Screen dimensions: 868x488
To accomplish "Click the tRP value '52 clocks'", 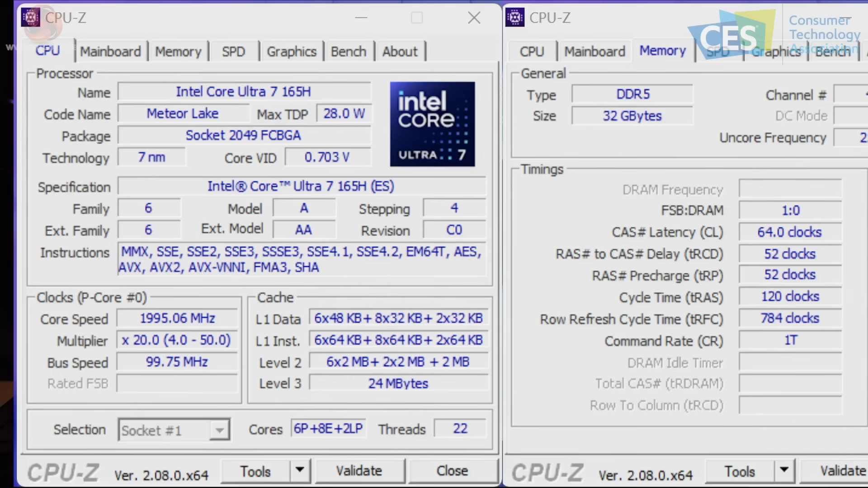I will (791, 275).
